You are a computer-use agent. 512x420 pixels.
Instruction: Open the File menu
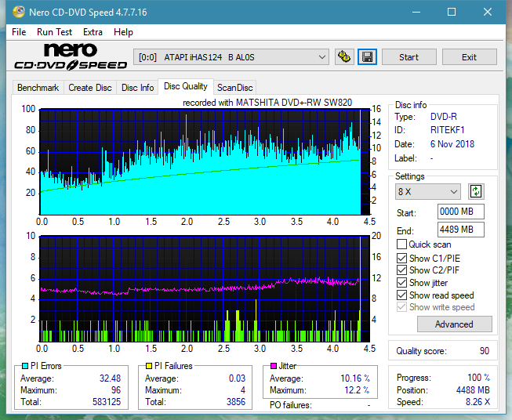[x=19, y=32]
